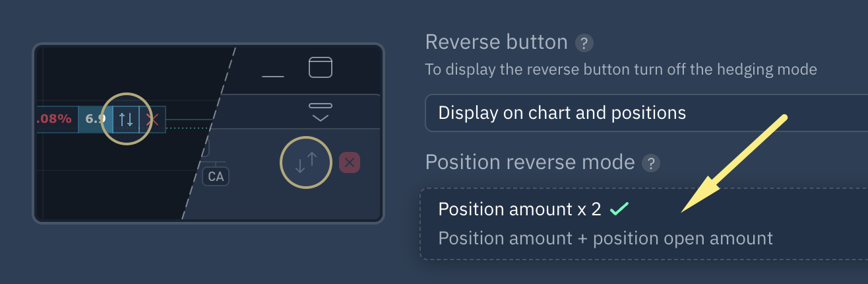The height and width of the screenshot is (284, 868).
Task: Click the 6.9 value label on chart
Action: (95, 120)
